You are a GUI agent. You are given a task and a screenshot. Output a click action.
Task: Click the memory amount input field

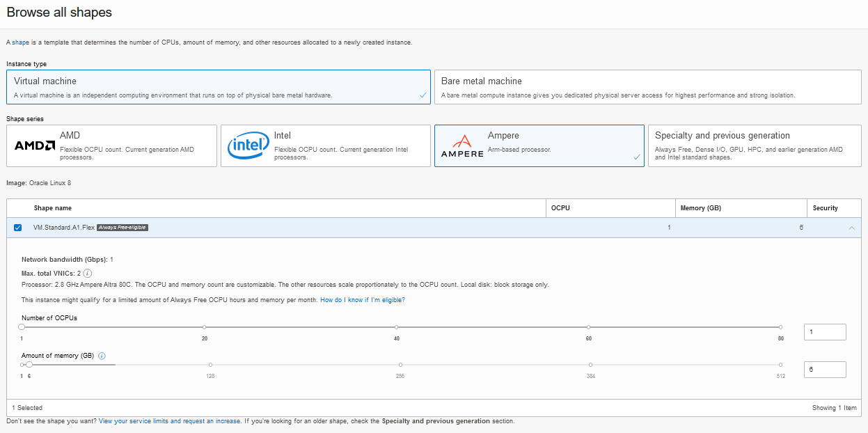tap(825, 370)
